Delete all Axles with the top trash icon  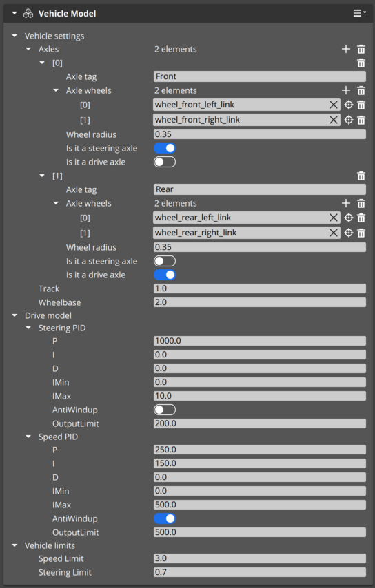point(361,49)
